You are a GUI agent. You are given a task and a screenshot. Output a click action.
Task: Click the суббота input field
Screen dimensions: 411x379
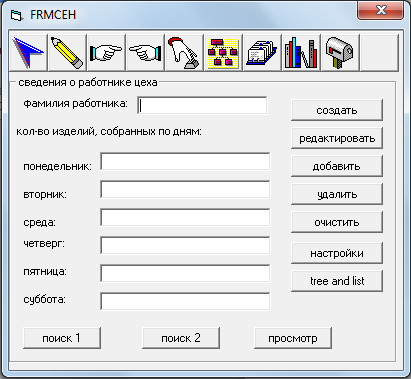pos(185,302)
